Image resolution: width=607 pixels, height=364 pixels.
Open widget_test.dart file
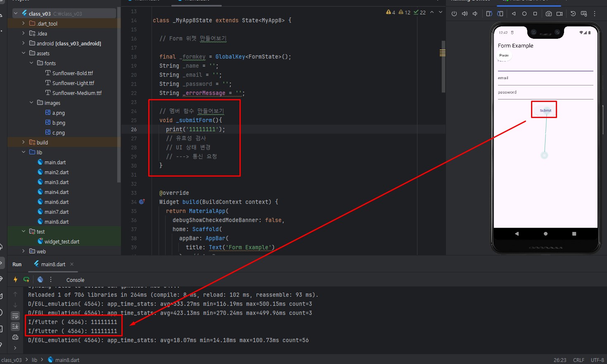click(62, 241)
